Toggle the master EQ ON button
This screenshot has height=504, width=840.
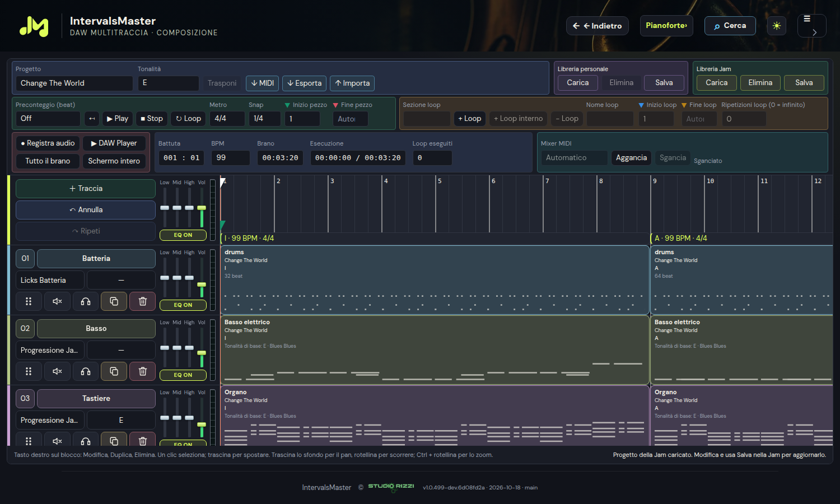click(183, 235)
